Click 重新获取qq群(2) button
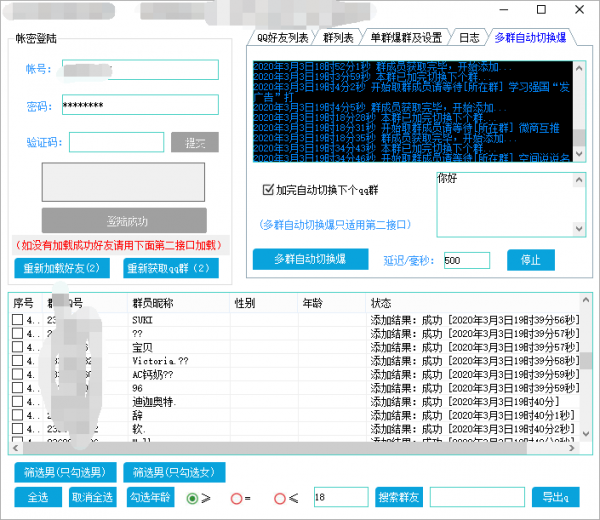The image size is (600, 520). [x=171, y=268]
